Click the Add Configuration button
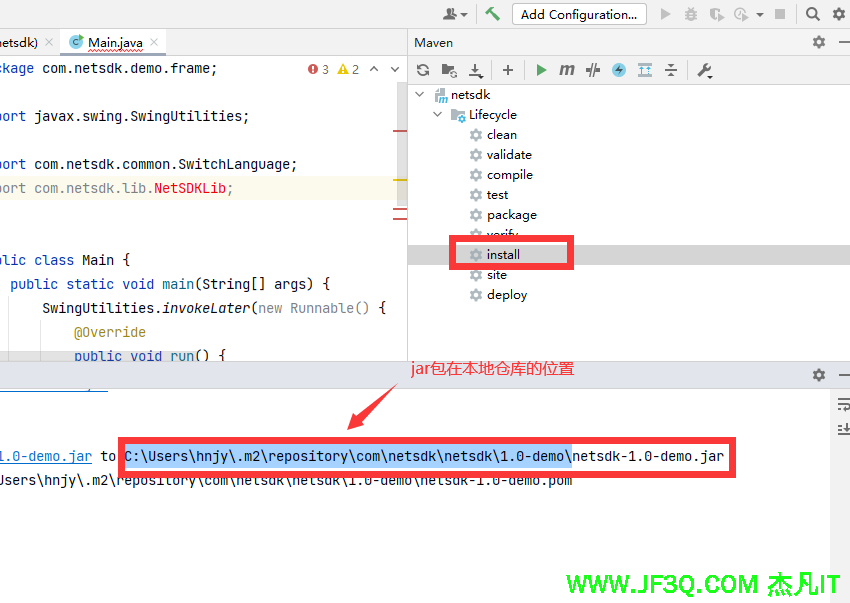850x603 pixels. (578, 14)
